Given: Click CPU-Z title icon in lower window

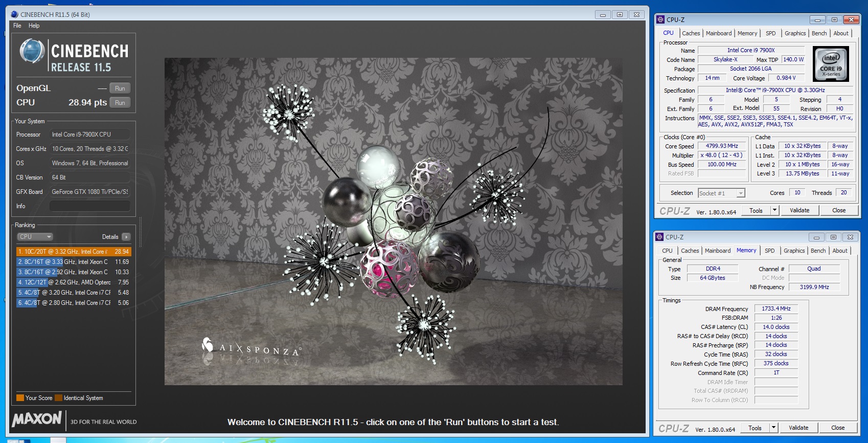Looking at the screenshot, I should (659, 237).
